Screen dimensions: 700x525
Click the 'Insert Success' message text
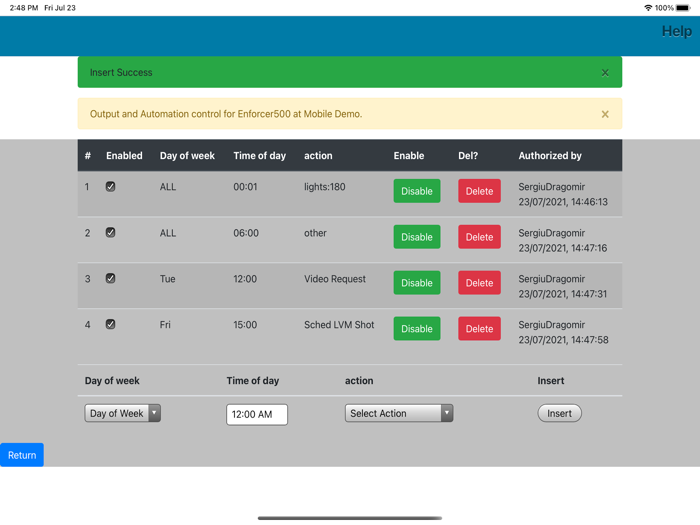point(121,72)
